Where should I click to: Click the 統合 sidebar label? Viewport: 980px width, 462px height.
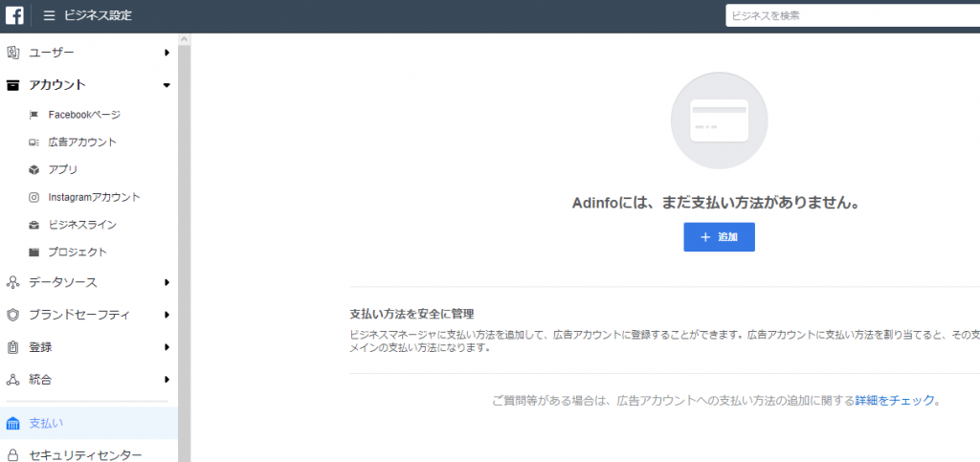(40, 380)
